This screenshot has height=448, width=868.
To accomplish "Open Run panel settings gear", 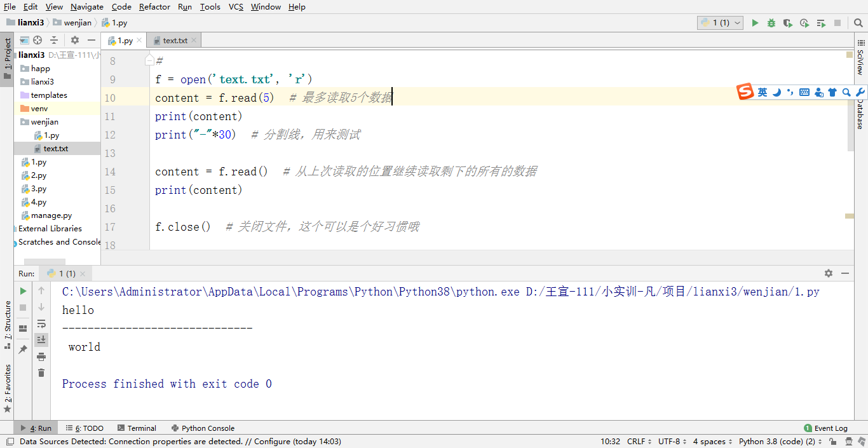I will pyautogui.click(x=829, y=273).
